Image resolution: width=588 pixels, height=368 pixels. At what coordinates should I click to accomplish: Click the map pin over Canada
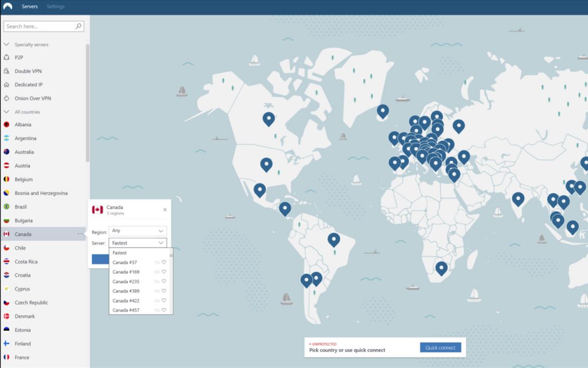(269, 118)
